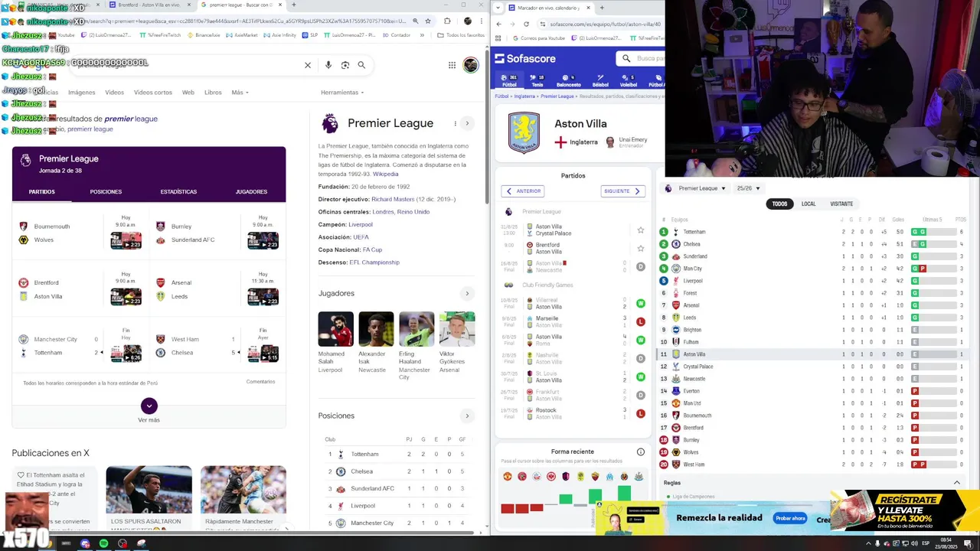Open the Google account avatar

tap(471, 65)
